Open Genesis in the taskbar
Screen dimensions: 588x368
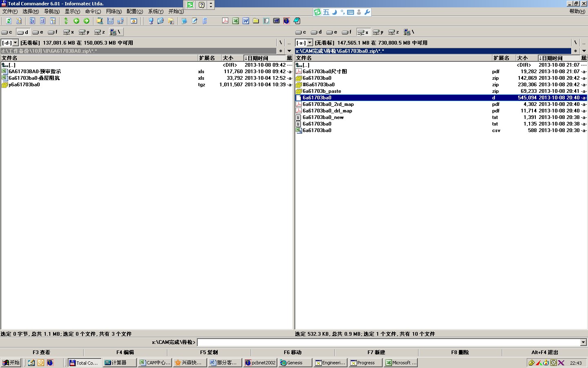(295, 363)
